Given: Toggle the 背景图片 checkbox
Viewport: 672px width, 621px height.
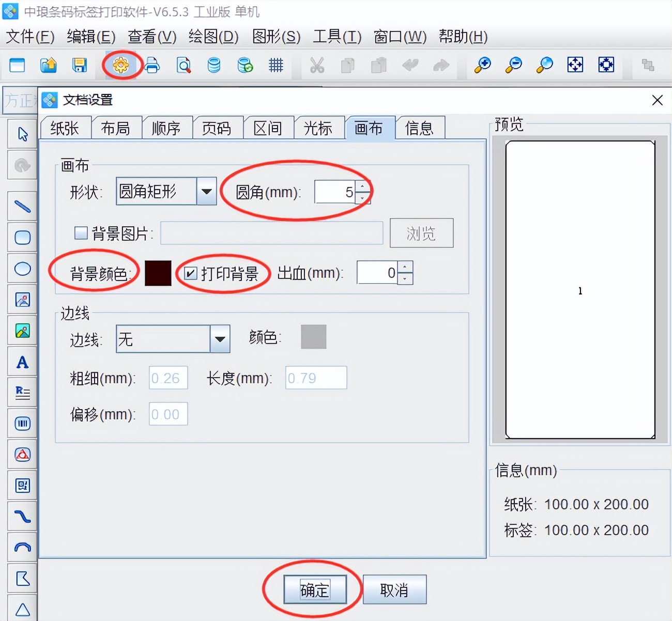Looking at the screenshot, I should pos(81,233).
